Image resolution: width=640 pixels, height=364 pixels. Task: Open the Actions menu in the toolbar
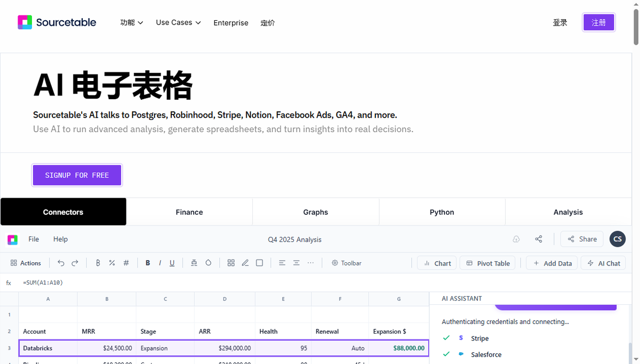26,263
